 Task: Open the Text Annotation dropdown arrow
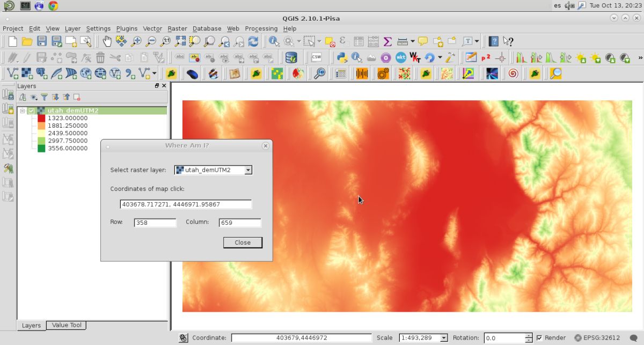pyautogui.click(x=477, y=41)
